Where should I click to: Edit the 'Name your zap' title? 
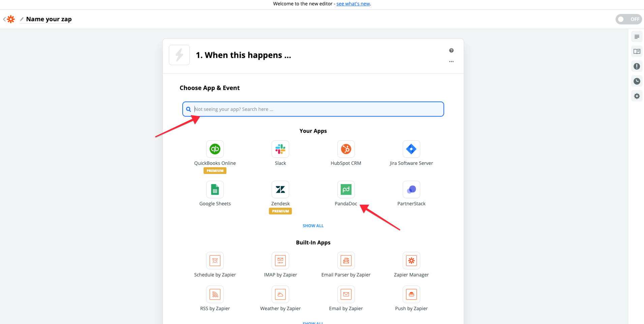point(49,19)
